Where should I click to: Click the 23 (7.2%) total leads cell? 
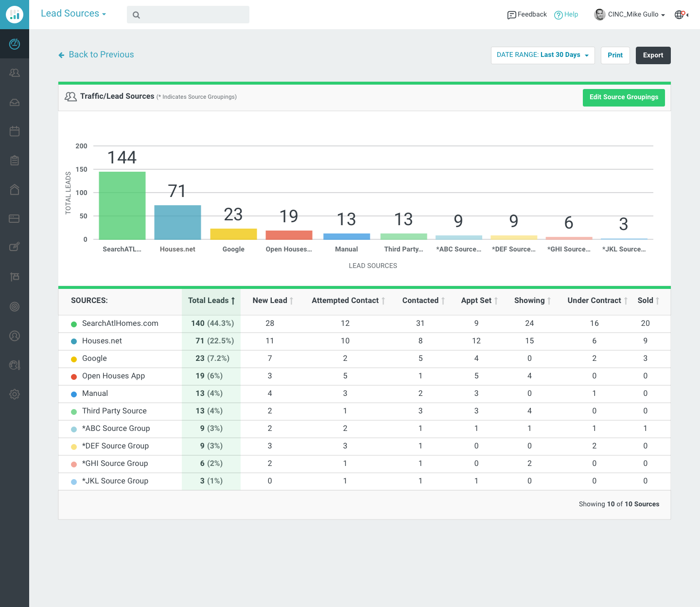click(x=212, y=358)
